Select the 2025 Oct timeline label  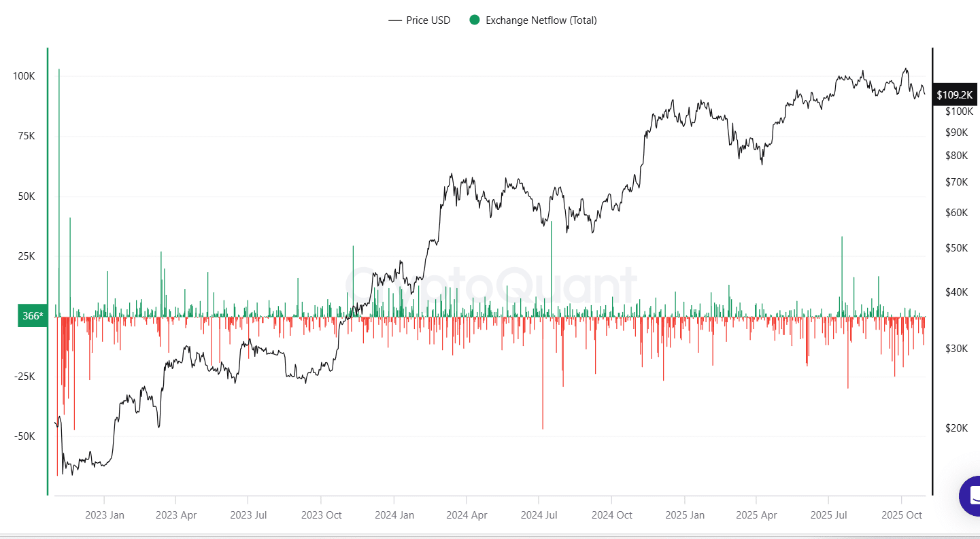point(902,515)
